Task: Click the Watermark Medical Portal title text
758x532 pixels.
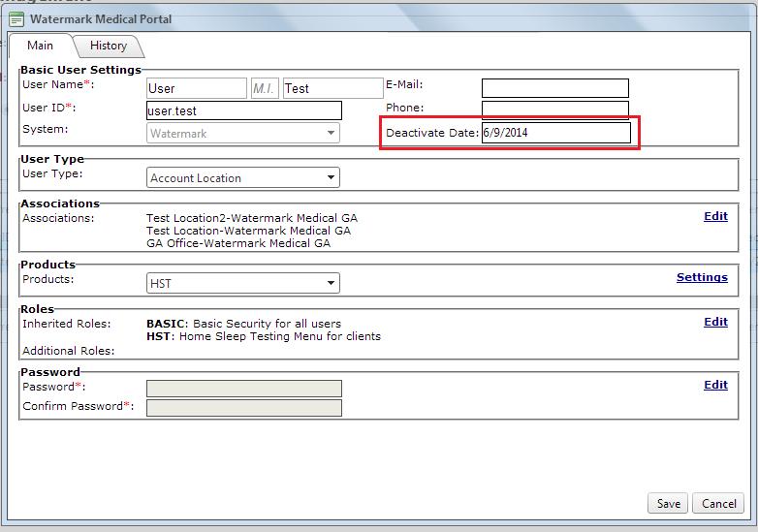Action: point(101,19)
